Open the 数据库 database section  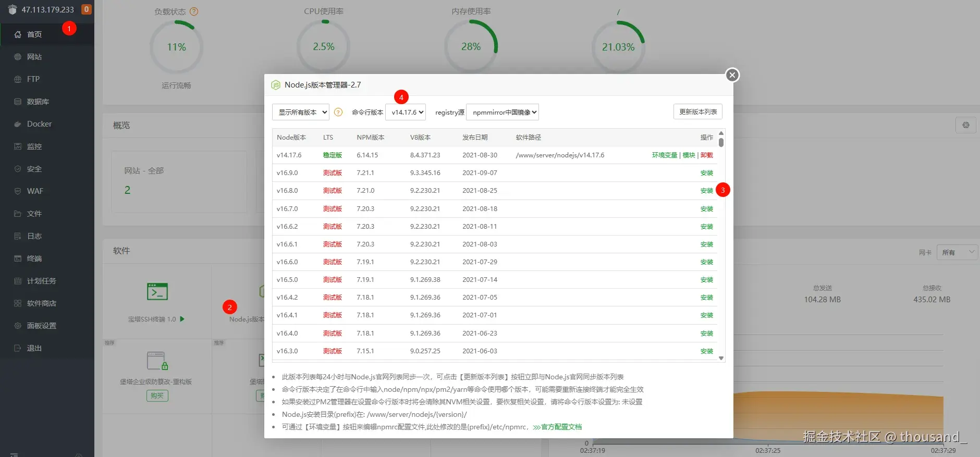pos(38,102)
